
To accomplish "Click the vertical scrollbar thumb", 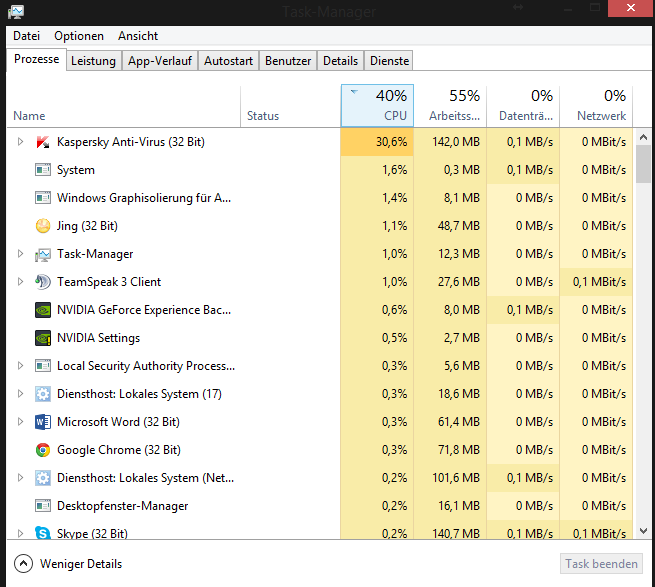I will point(643,164).
